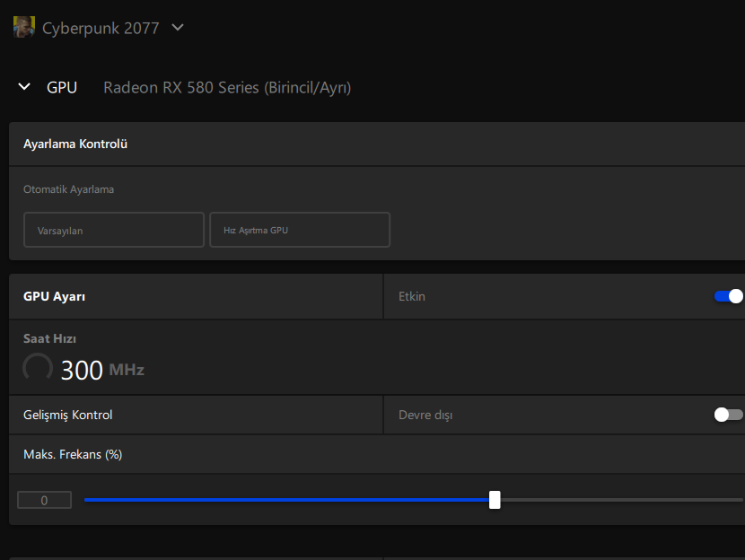Viewport: 745px width, 560px height.
Task: Click the Saat Hızı circular gauge icon
Action: 38,368
